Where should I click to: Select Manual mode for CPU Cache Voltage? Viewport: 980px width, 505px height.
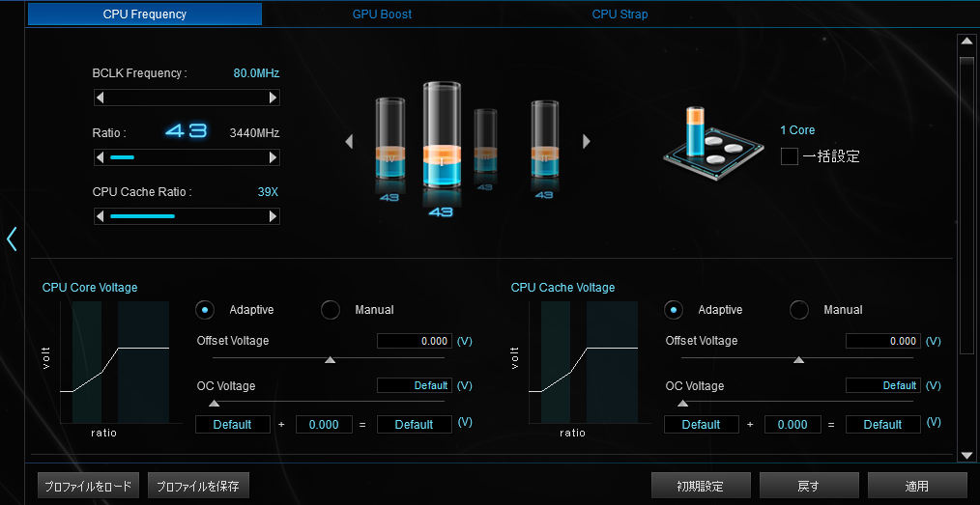click(x=798, y=310)
